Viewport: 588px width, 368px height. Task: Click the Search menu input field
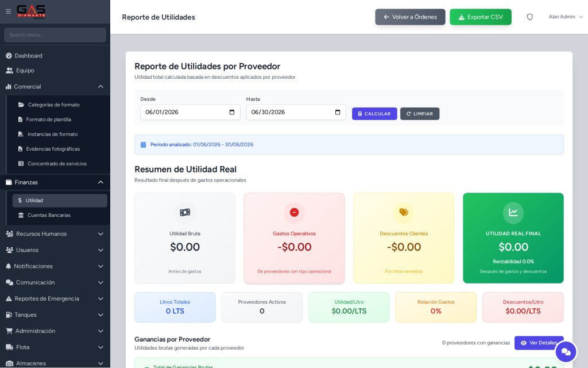(x=55, y=34)
